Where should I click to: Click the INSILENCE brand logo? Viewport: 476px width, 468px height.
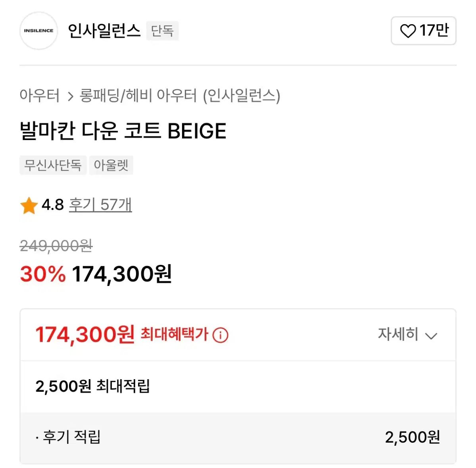pyautogui.click(x=38, y=31)
